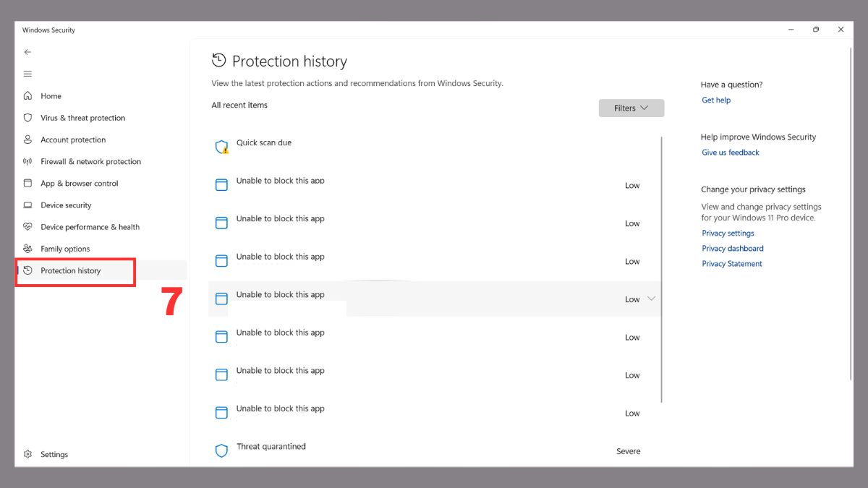Viewport: 868px width, 488px height.
Task: Click the Device performance & health heart icon
Action: pyautogui.click(x=27, y=226)
